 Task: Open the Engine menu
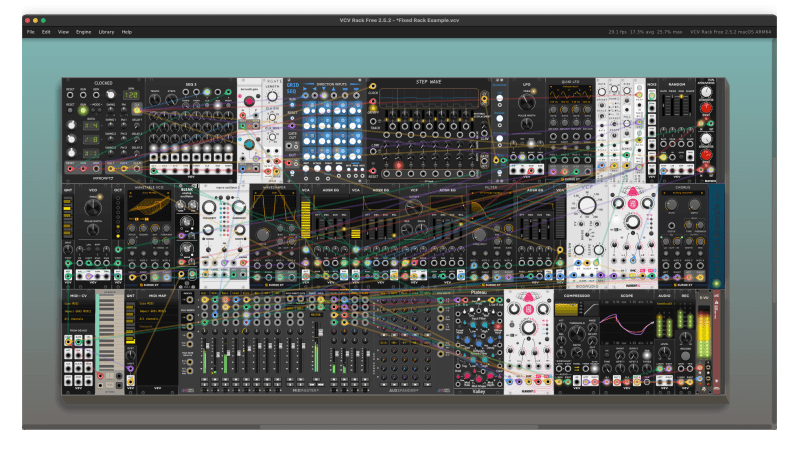pos(84,32)
